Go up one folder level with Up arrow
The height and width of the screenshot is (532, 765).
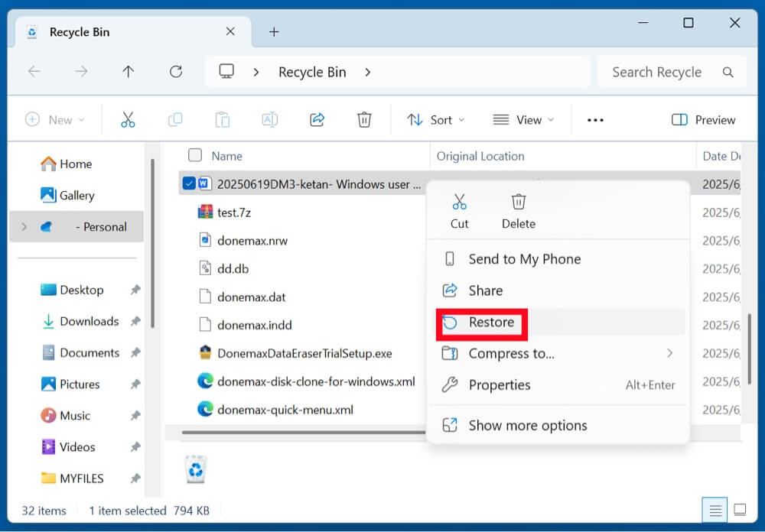[129, 72]
